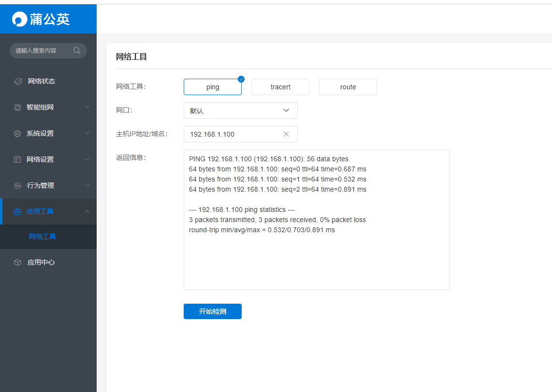Viewport: 552px width, 392px height.
Task: Open the 网口 dropdown
Action: point(240,111)
